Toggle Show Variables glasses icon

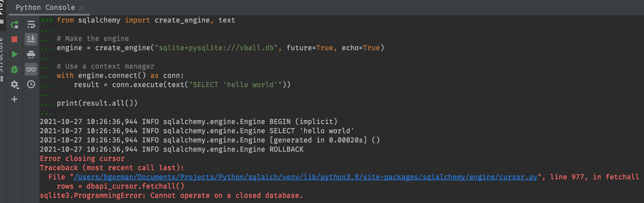(x=31, y=69)
